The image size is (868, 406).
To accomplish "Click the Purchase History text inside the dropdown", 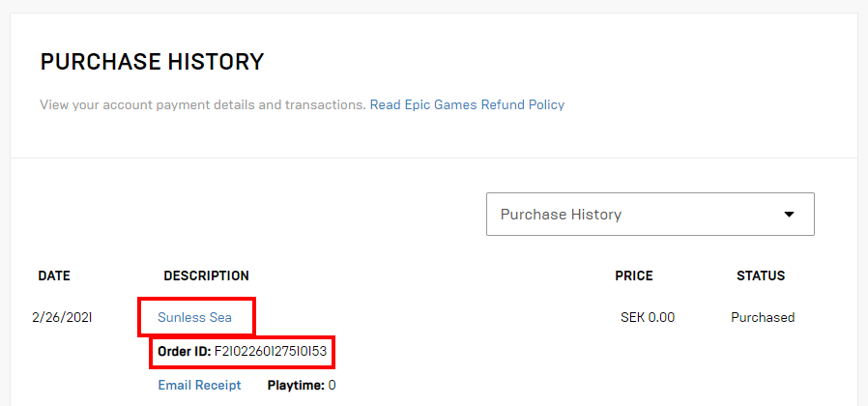I will coord(561,214).
